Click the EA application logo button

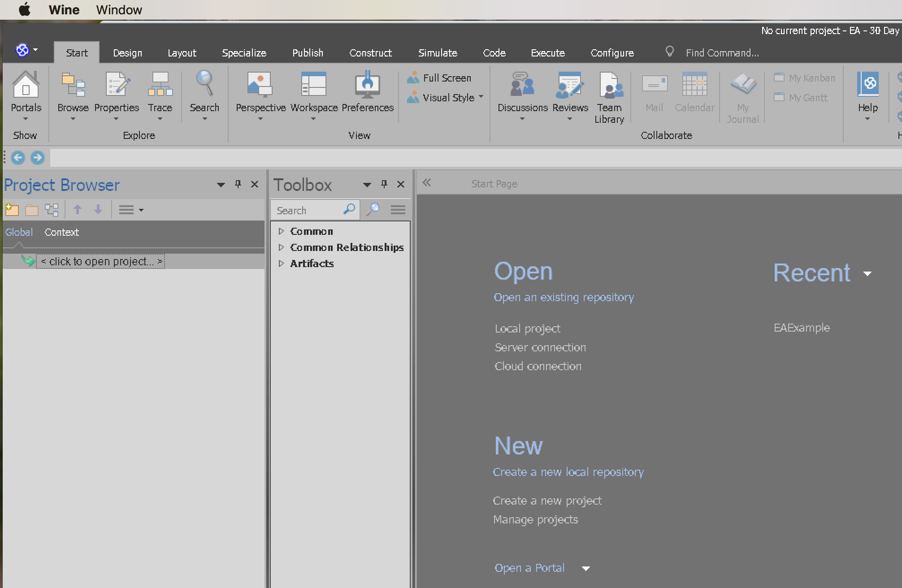point(22,50)
